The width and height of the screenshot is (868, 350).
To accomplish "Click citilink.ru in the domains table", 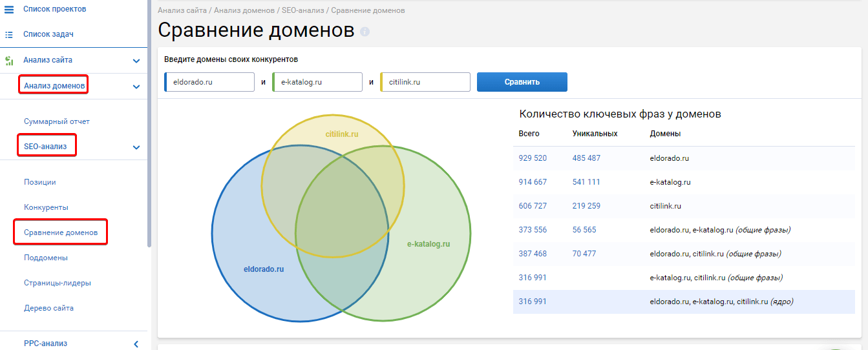I will tap(666, 206).
